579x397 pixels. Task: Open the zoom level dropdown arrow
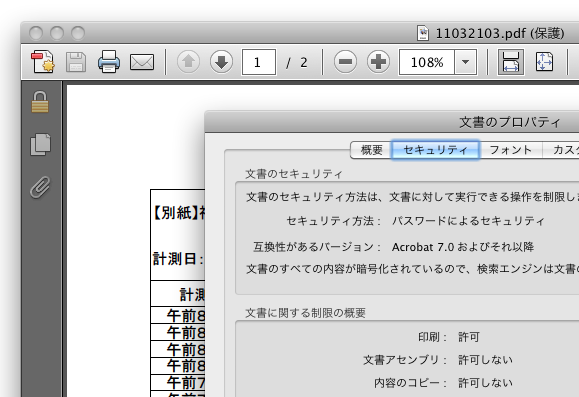pos(466,62)
